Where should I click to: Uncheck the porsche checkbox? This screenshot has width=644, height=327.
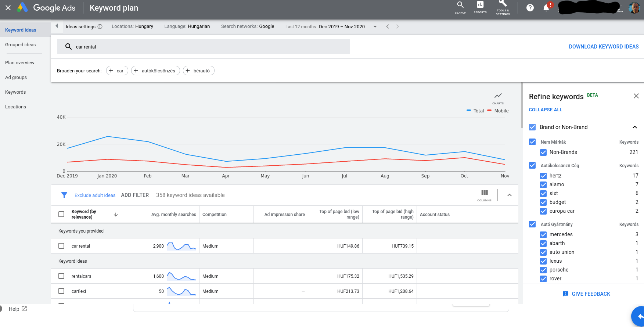pyautogui.click(x=543, y=270)
